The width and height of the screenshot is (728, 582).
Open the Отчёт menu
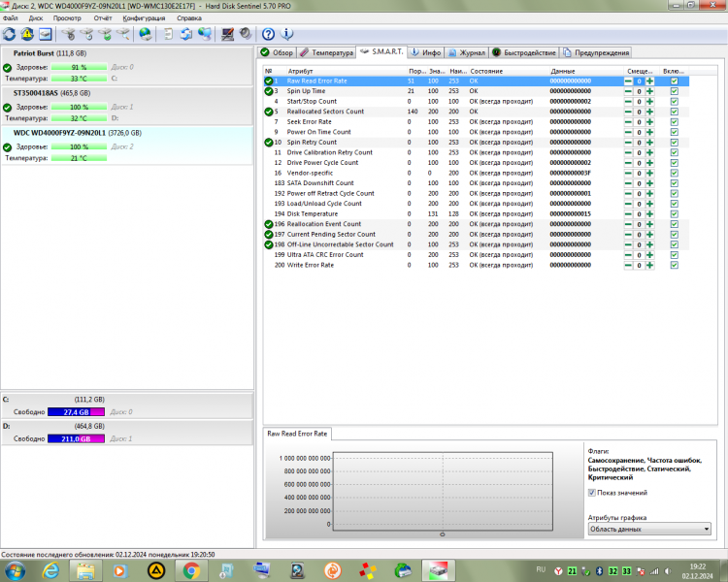tap(103, 18)
